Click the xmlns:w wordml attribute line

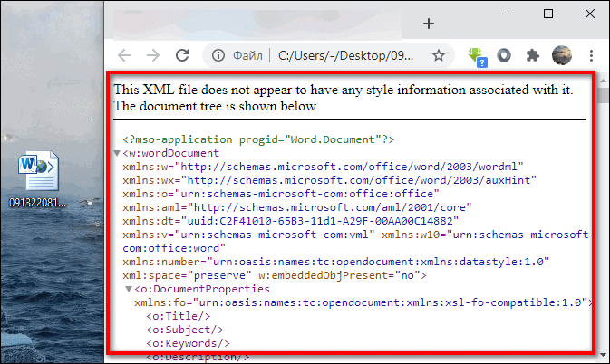tap(323, 167)
